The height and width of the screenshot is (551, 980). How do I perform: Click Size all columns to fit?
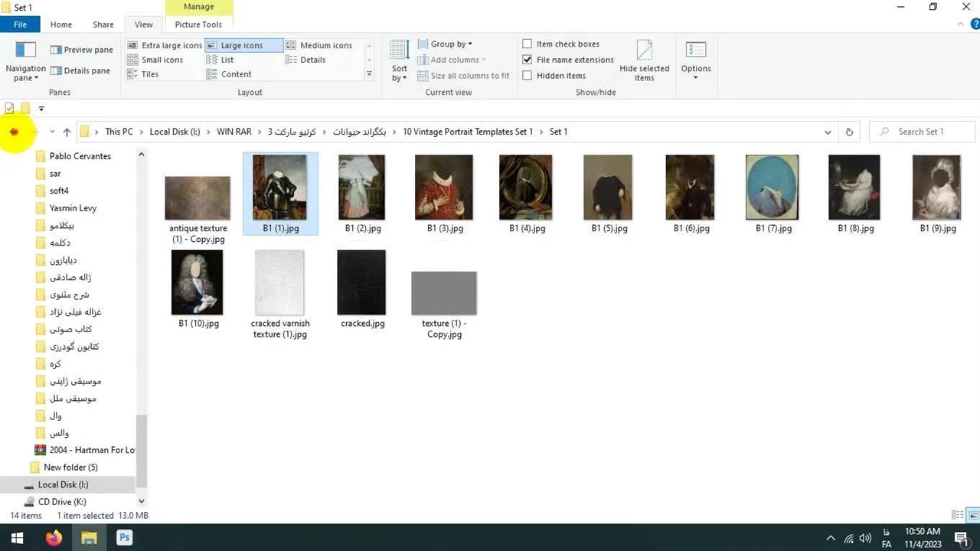(x=463, y=76)
